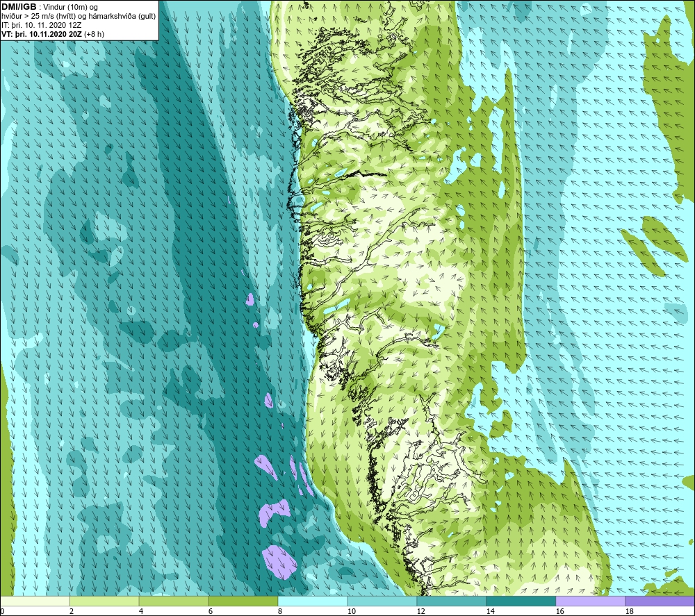695x616 pixels.
Task: Click the '2' scale value label
Action: point(72,611)
